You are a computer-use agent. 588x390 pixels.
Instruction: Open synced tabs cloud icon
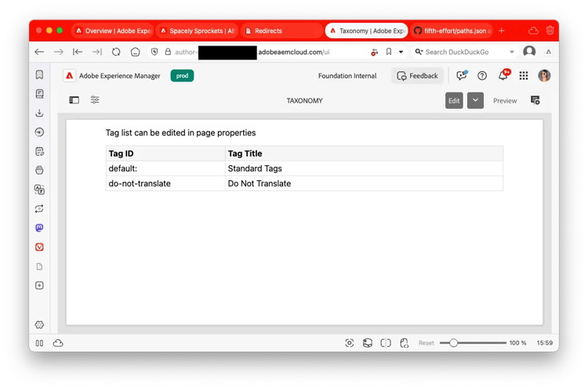tap(533, 31)
